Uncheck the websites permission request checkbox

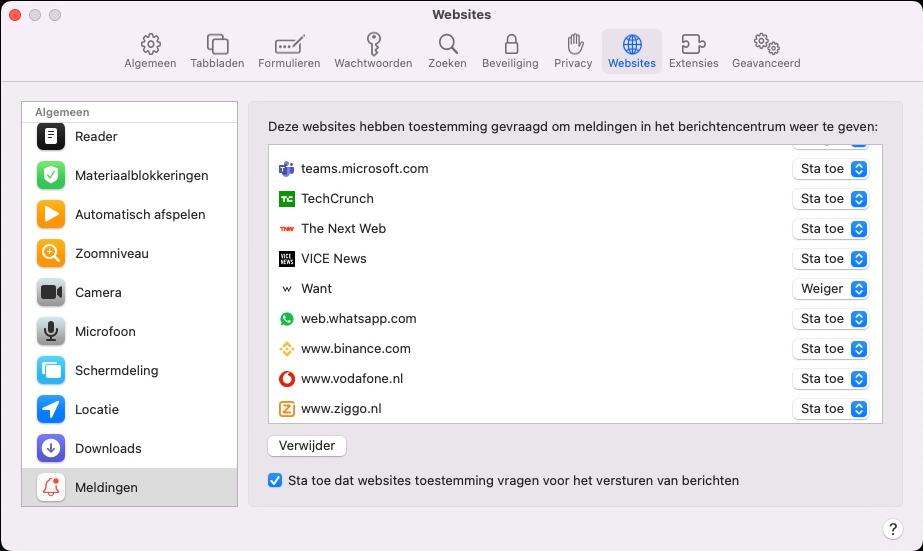point(275,480)
